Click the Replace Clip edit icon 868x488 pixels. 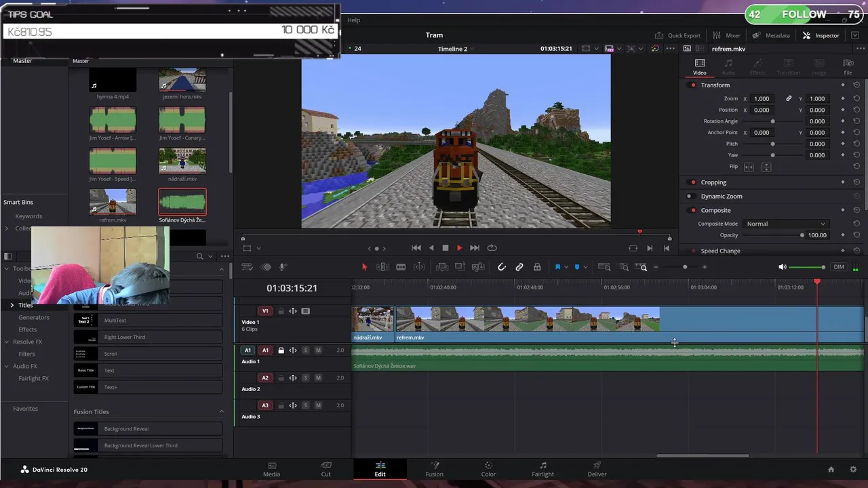[x=479, y=267]
